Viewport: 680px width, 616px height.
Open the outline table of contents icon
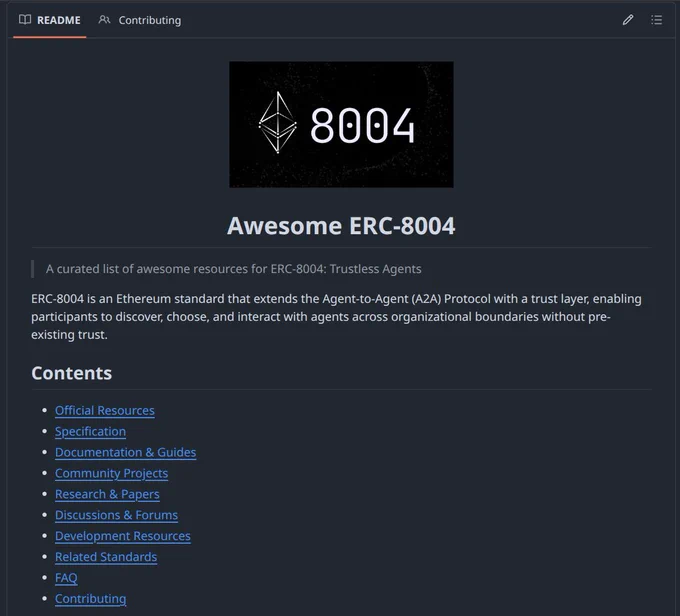pos(657,20)
